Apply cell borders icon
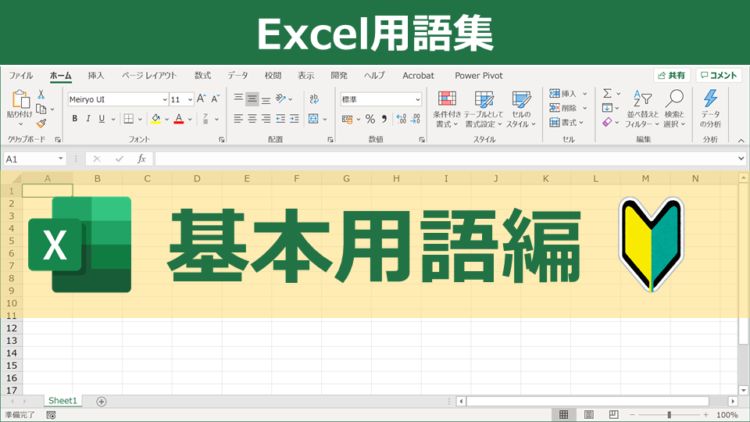 pos(129,119)
